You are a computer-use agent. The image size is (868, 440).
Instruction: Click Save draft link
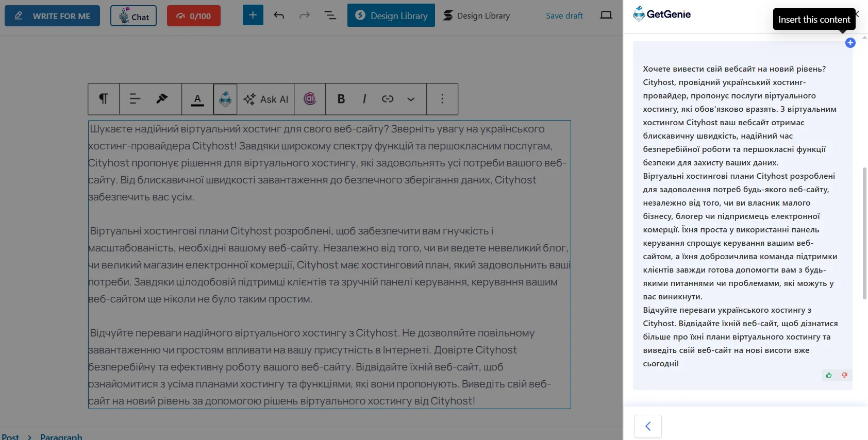coord(564,16)
